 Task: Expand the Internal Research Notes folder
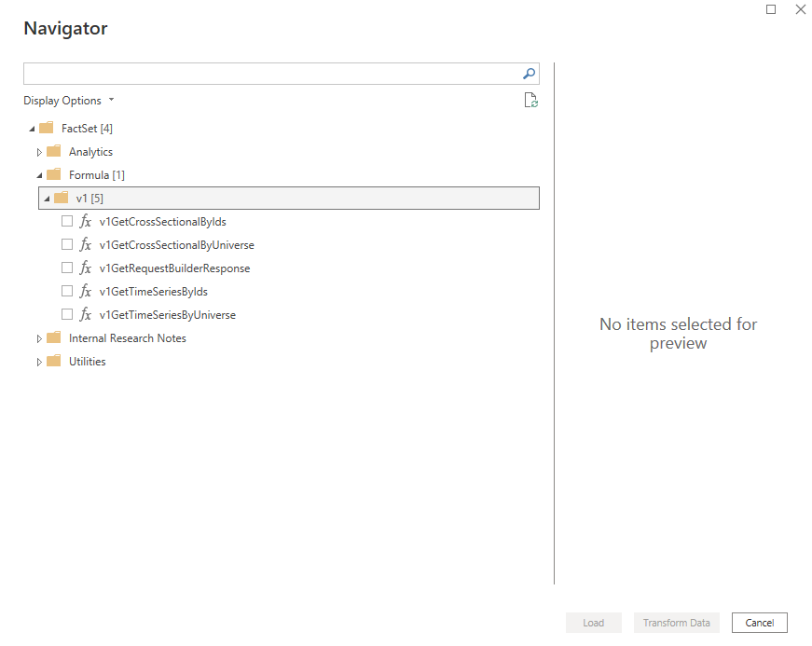pyautogui.click(x=38, y=337)
